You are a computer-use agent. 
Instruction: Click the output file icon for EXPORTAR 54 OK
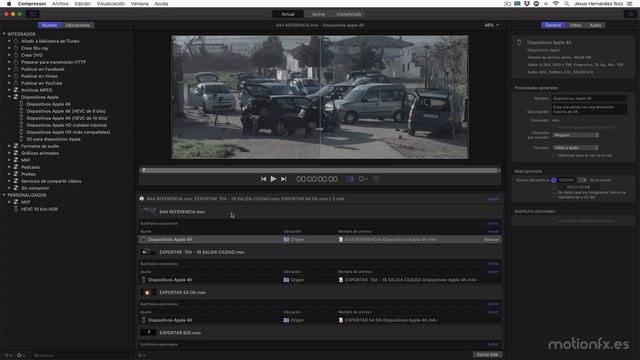click(341, 320)
